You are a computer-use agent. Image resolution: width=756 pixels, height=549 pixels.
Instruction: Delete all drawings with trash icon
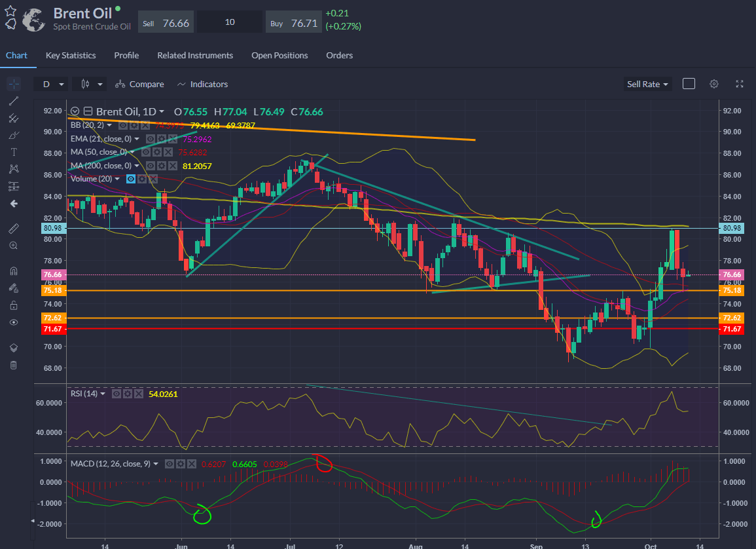[13, 365]
